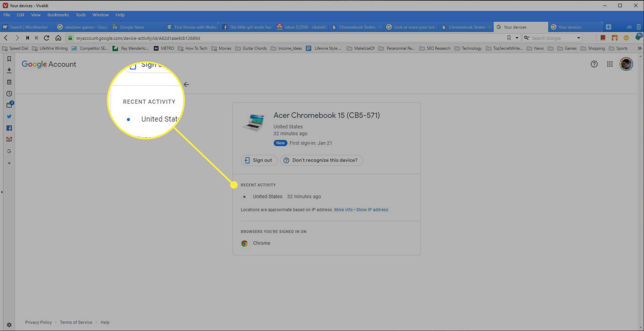Image resolution: width=644 pixels, height=331 pixels.
Task: Open Google Account help icon
Action: pyautogui.click(x=594, y=64)
